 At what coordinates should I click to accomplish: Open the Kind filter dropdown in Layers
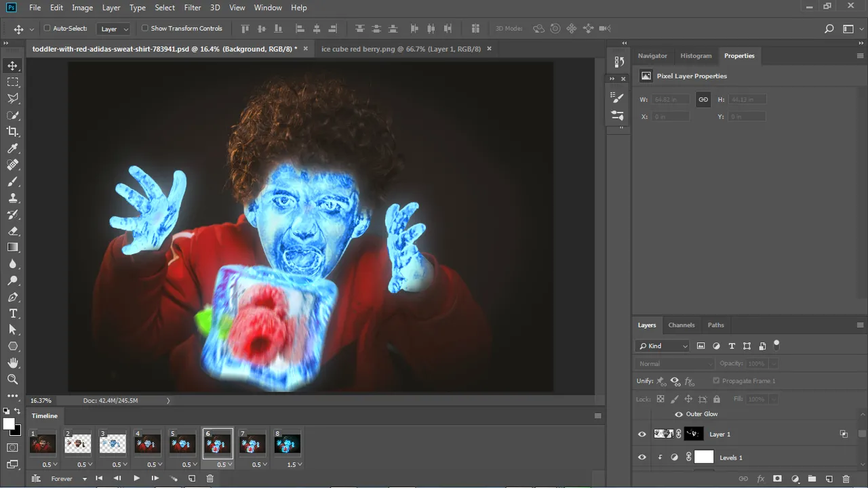663,346
